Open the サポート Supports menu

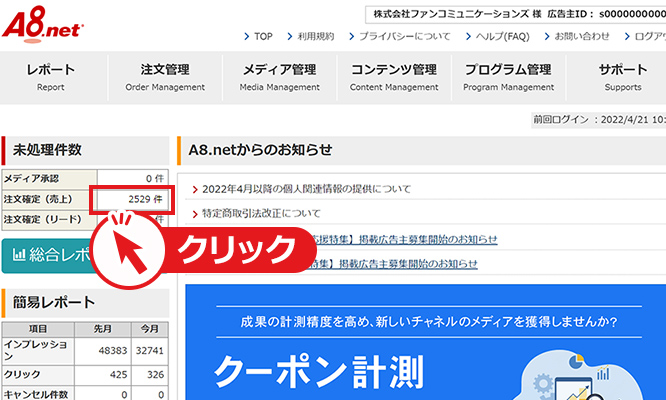coord(623,77)
